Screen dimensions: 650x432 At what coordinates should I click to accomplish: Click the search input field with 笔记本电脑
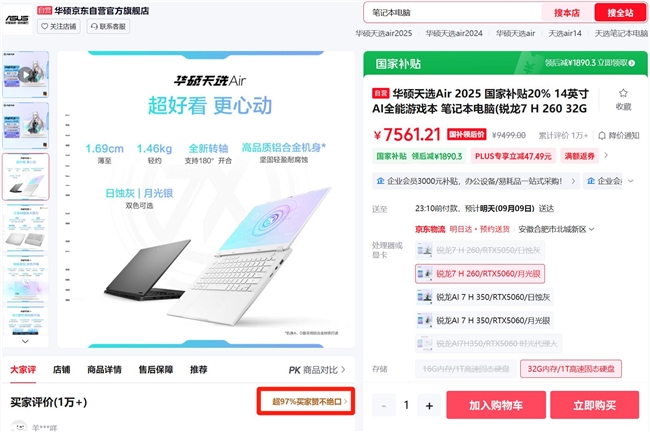click(x=454, y=12)
